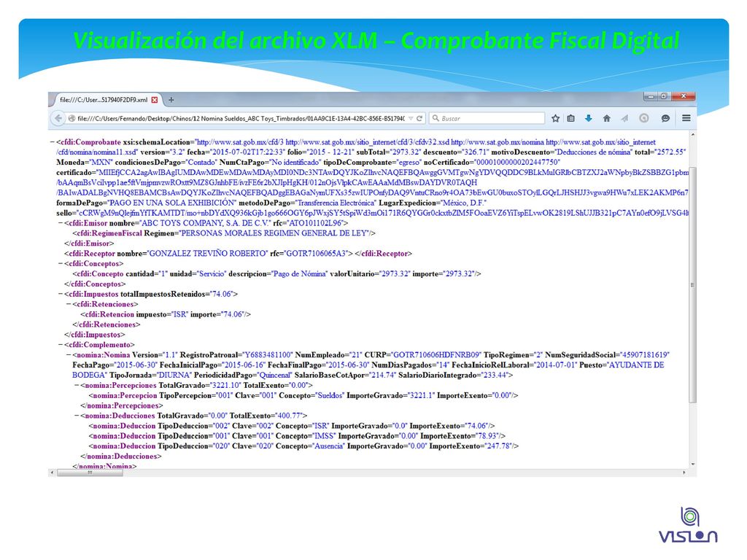Click the Concepto value "Sueldos"
The height and width of the screenshot is (560, 747).
(x=330, y=395)
